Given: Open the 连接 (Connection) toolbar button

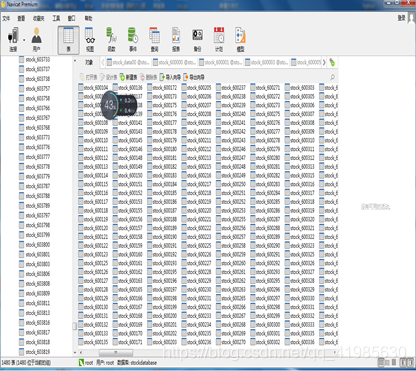Looking at the screenshot, I should [13, 40].
